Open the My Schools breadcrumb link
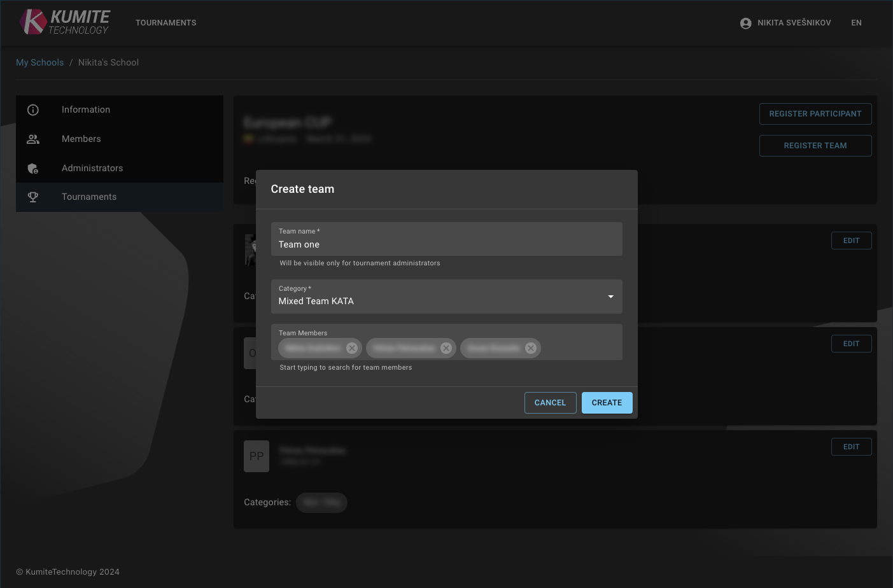This screenshot has width=893, height=588. tap(39, 62)
